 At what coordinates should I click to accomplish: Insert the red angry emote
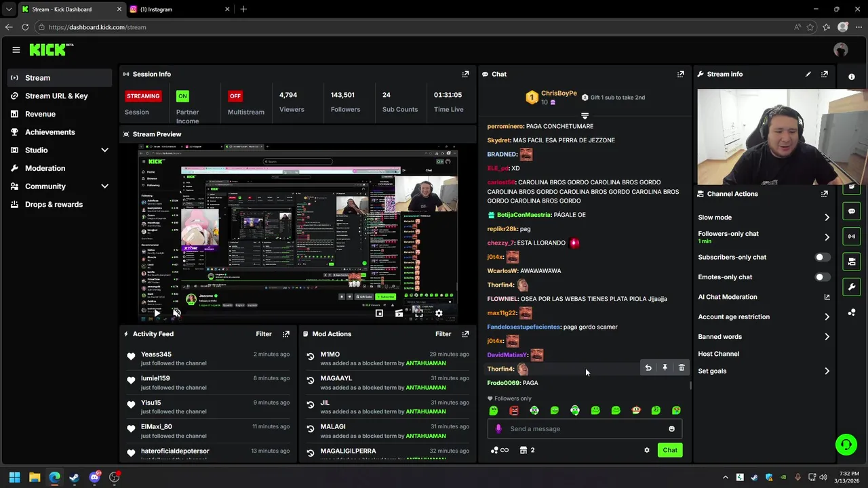pos(514,411)
